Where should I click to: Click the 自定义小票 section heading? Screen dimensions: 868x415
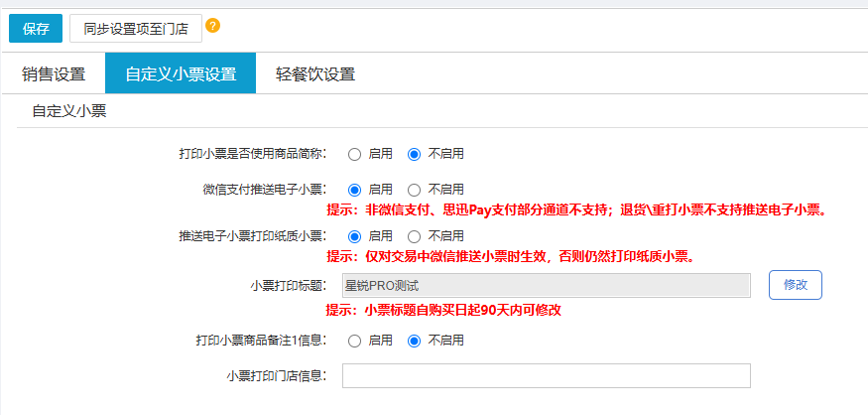coord(69,111)
